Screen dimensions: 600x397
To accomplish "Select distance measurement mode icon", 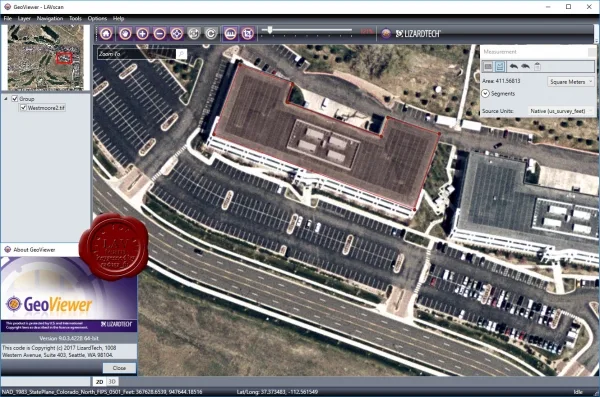I will point(488,67).
